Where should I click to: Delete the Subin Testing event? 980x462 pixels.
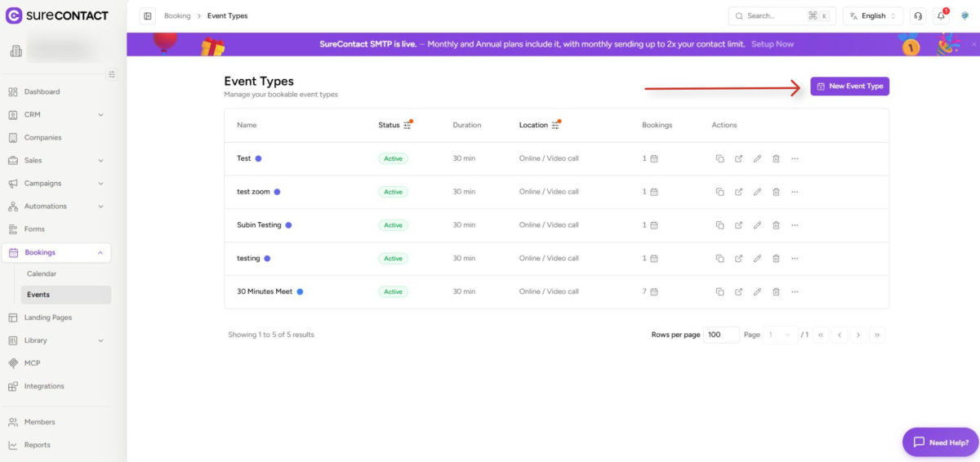tap(776, 225)
